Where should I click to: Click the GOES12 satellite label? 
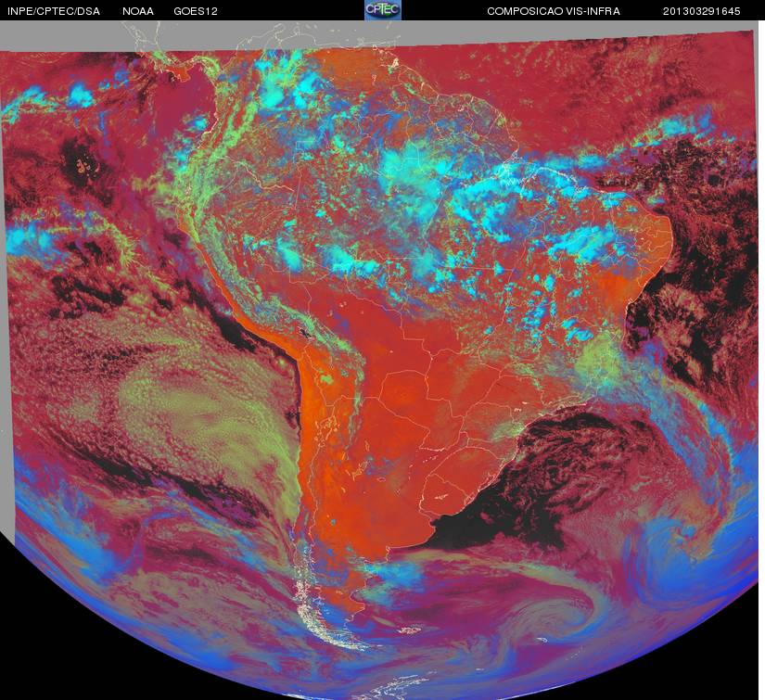(x=196, y=11)
